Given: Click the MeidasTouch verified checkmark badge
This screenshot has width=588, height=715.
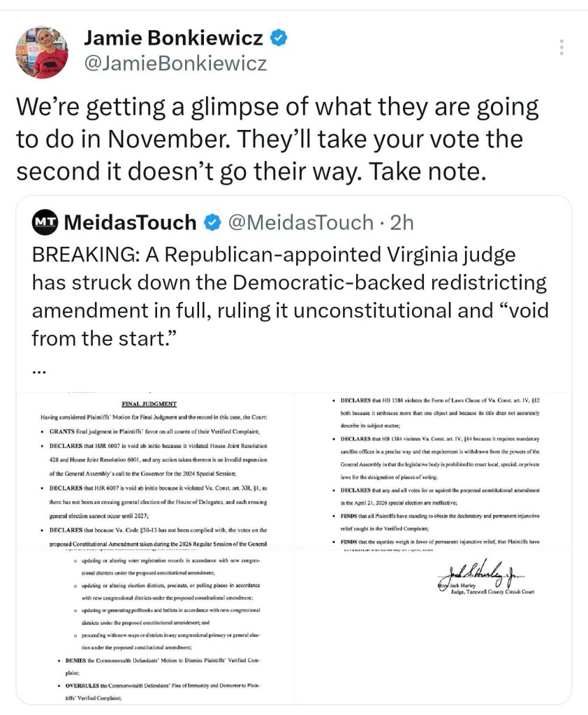Looking at the screenshot, I should pos(212,223).
